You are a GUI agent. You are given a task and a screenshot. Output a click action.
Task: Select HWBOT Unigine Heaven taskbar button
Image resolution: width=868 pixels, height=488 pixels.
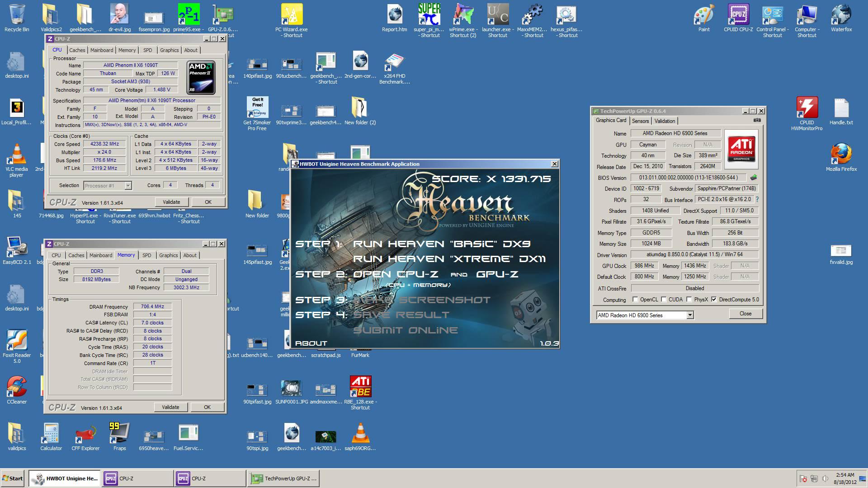point(65,478)
